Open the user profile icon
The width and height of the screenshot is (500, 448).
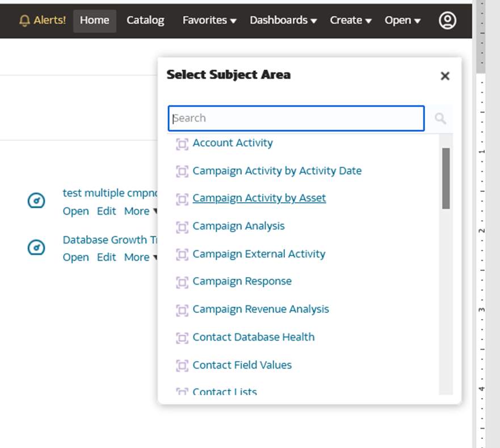448,20
